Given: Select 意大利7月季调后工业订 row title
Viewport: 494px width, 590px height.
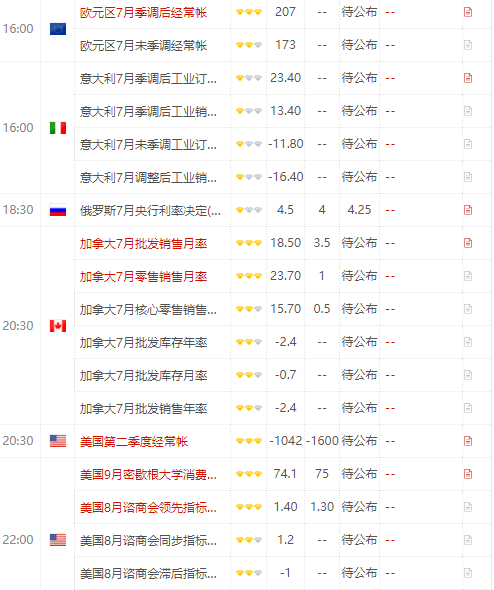Looking at the screenshot, I should 148,79.
